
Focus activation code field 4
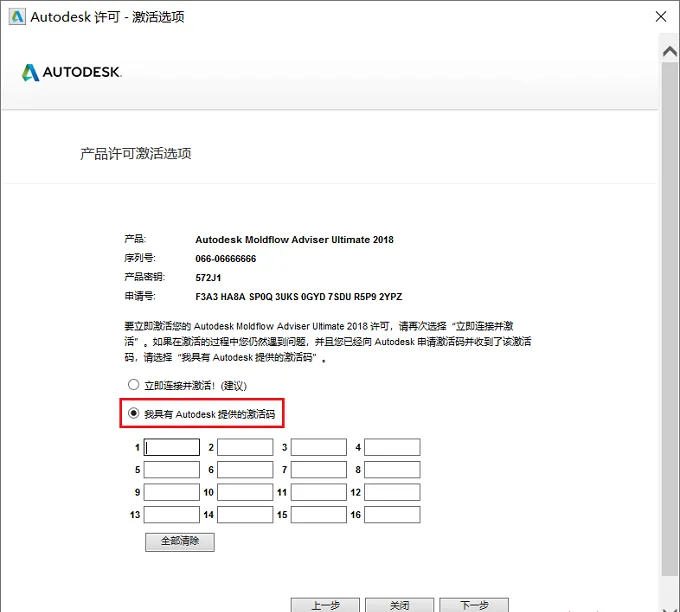point(392,447)
